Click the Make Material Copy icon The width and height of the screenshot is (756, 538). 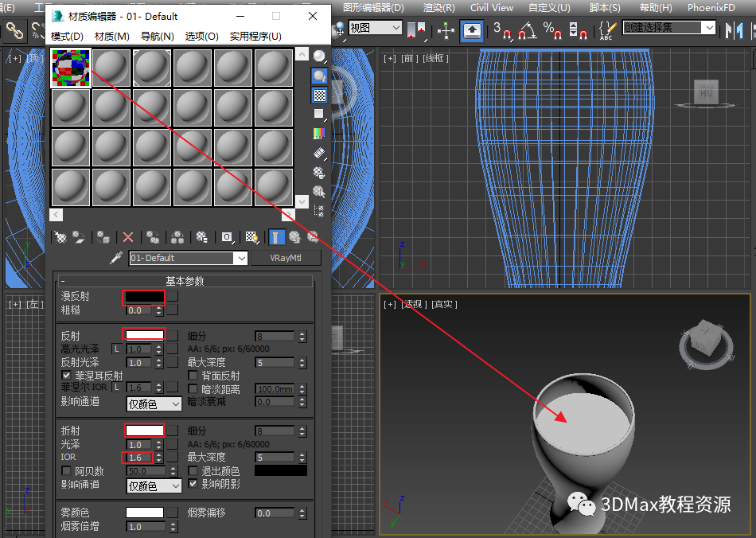point(153,236)
